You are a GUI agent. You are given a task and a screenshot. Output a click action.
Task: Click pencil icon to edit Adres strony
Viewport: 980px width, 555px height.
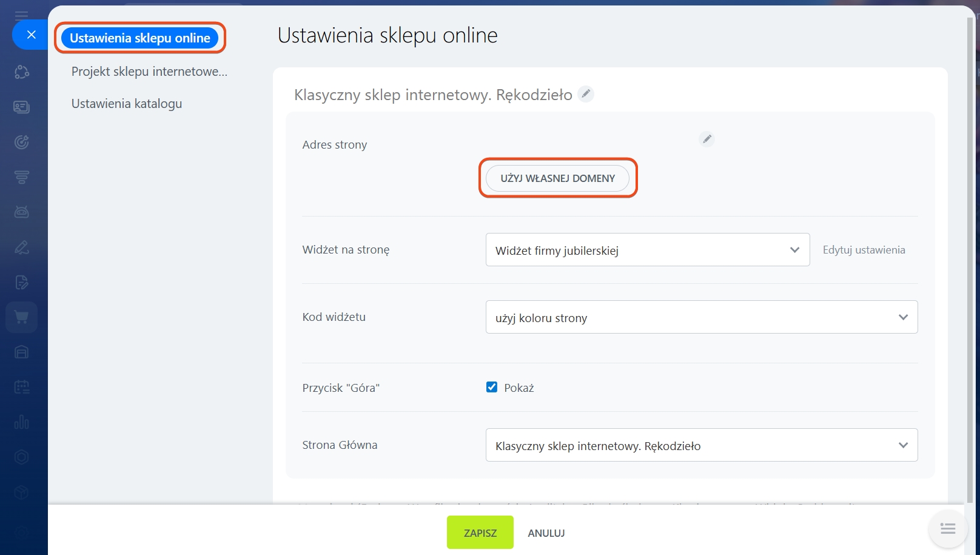click(706, 140)
